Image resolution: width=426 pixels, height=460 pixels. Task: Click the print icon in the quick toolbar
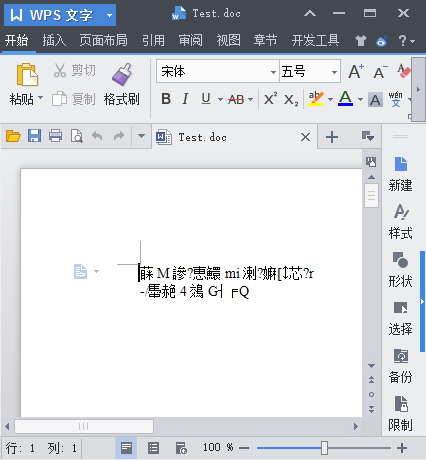pyautogui.click(x=55, y=136)
